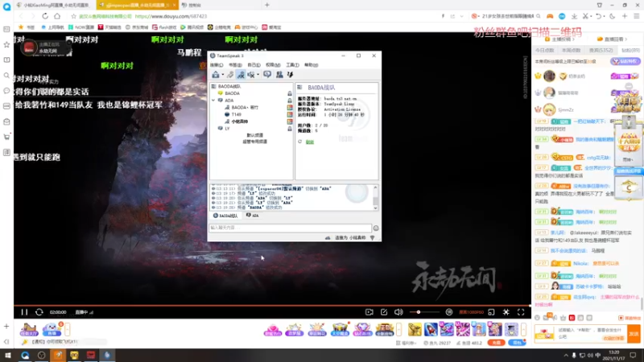
Task: Click the TeamSpeak connect toolbar icon
Action: click(215, 74)
